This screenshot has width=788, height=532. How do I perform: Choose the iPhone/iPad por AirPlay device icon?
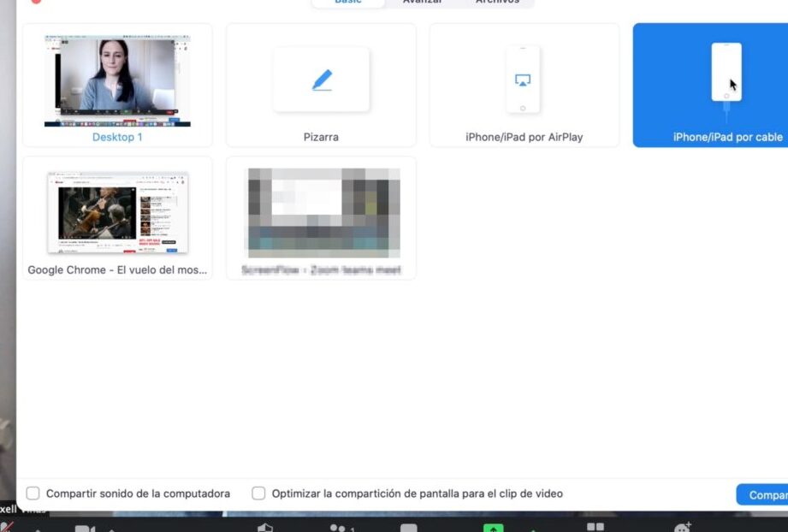click(x=523, y=80)
